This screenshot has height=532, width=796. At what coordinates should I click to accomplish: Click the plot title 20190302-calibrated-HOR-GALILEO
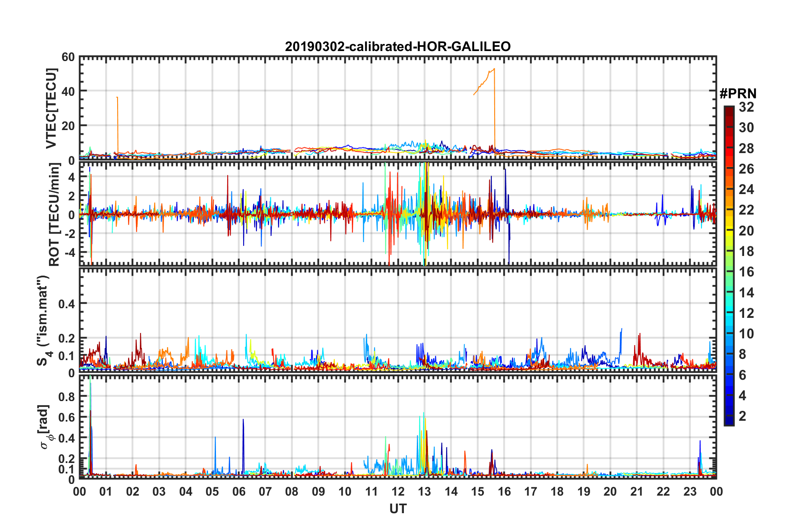[x=398, y=46]
